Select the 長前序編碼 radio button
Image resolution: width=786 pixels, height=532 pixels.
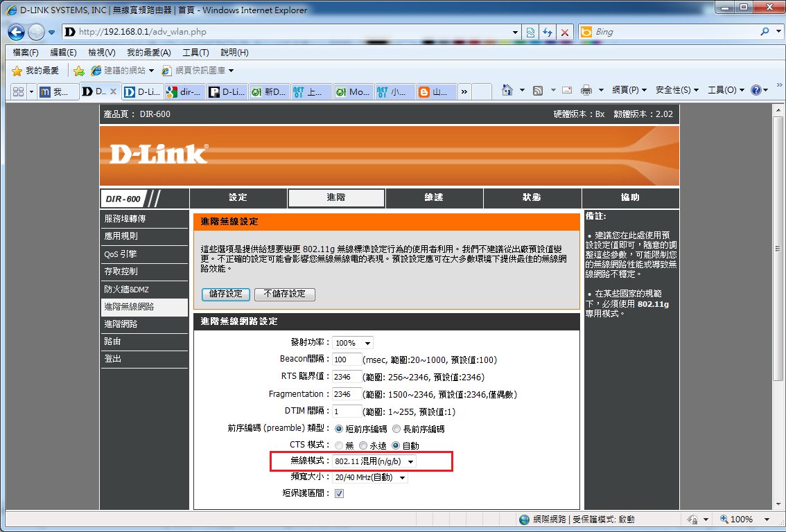pos(396,429)
